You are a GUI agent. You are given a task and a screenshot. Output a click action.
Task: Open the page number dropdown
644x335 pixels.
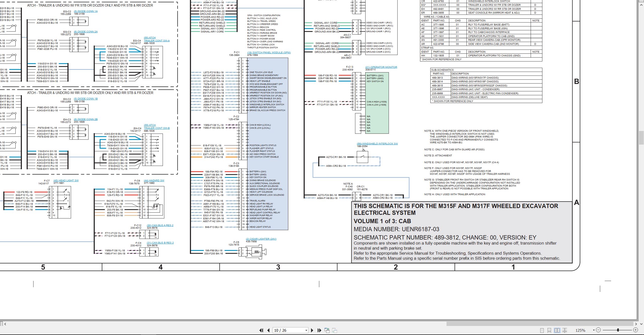tap(306, 330)
